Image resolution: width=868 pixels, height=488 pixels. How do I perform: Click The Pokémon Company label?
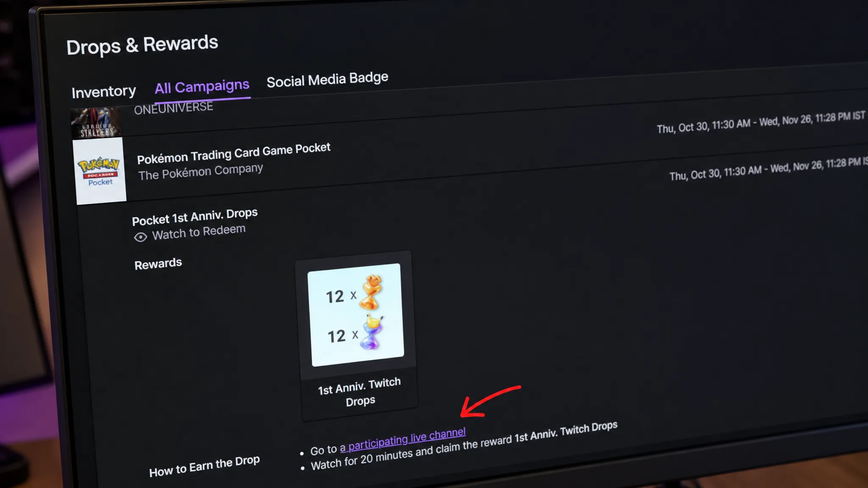(200, 172)
